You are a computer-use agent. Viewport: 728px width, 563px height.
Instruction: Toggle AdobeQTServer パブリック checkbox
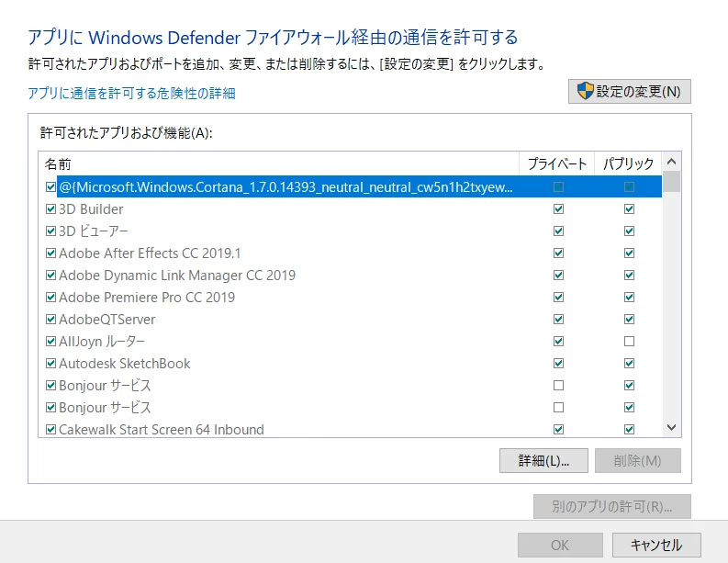[x=629, y=319]
